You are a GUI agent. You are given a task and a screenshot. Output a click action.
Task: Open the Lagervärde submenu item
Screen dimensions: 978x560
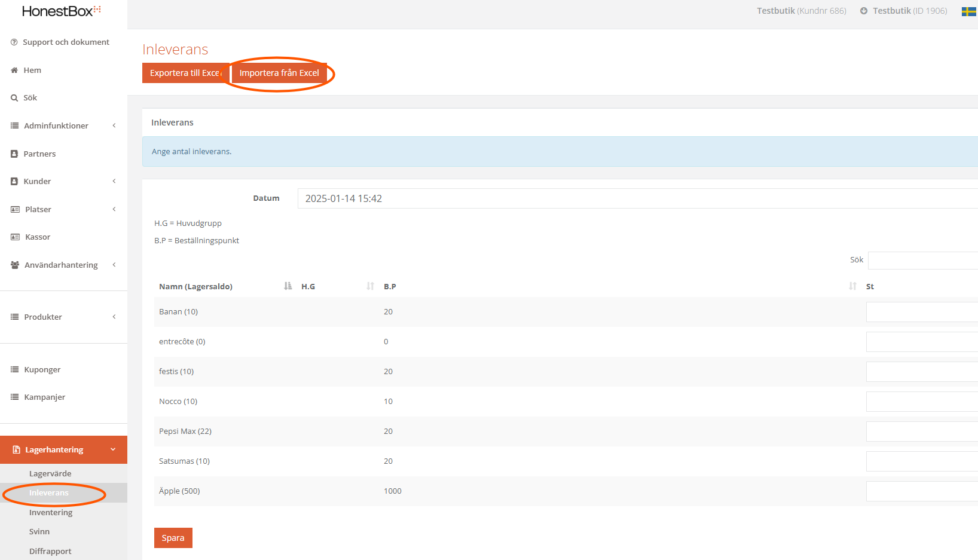click(x=50, y=474)
